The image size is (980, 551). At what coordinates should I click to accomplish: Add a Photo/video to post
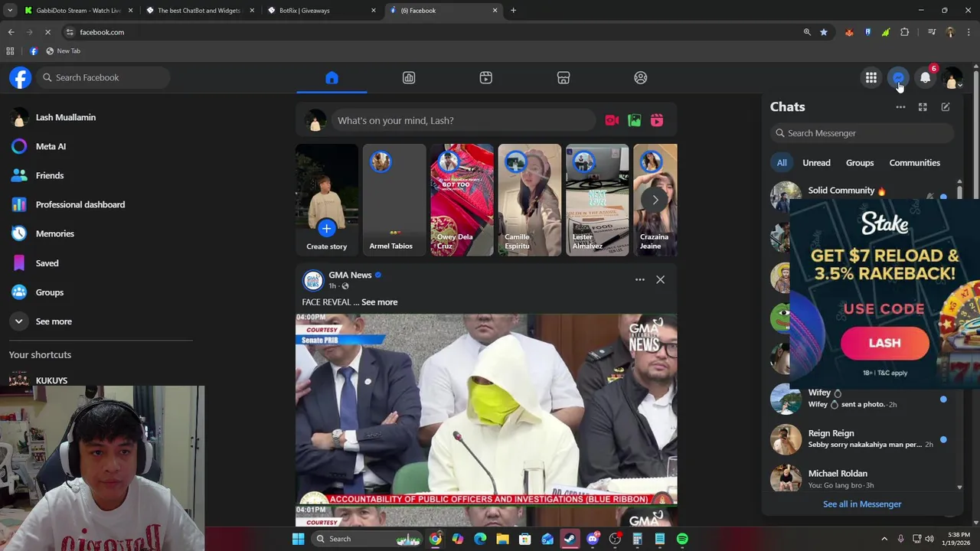coord(634,120)
